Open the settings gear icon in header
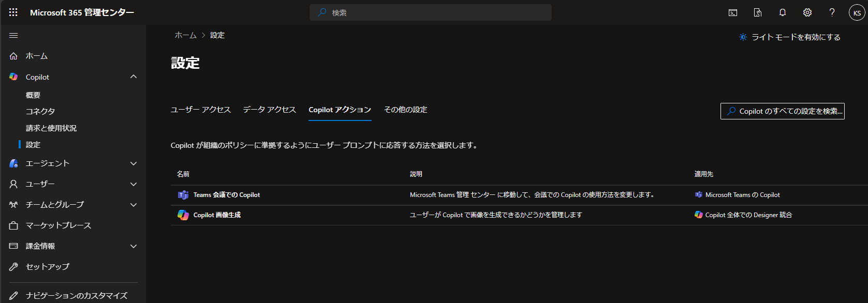The image size is (868, 303). click(x=807, y=12)
